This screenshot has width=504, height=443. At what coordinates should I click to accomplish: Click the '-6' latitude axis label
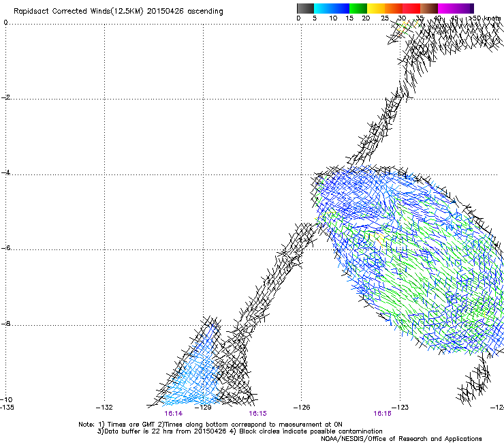6,248
